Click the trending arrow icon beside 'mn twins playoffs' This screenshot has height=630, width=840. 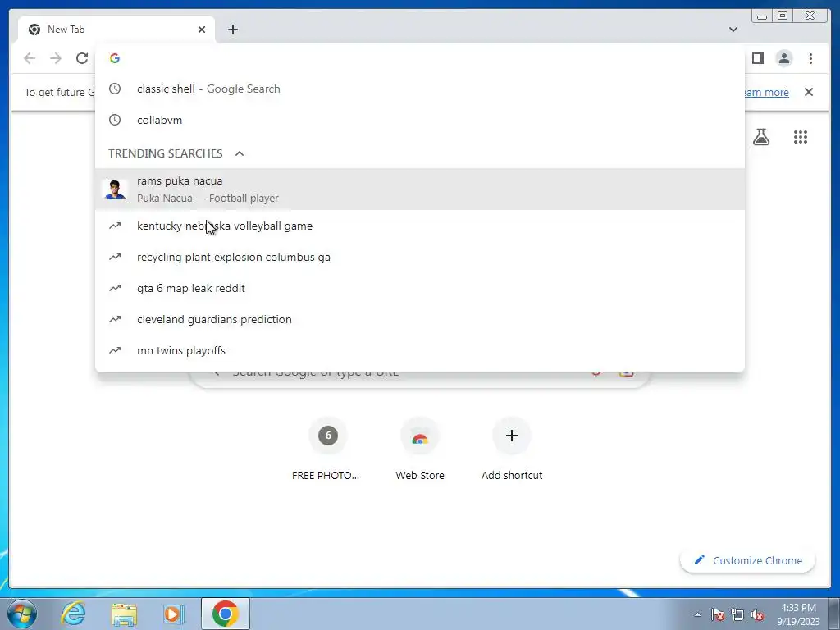click(115, 350)
